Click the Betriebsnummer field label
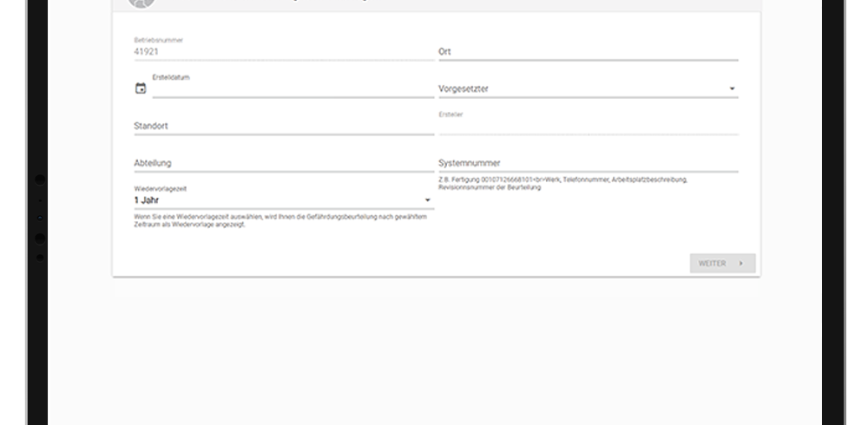The image size is (868, 425). [x=158, y=40]
